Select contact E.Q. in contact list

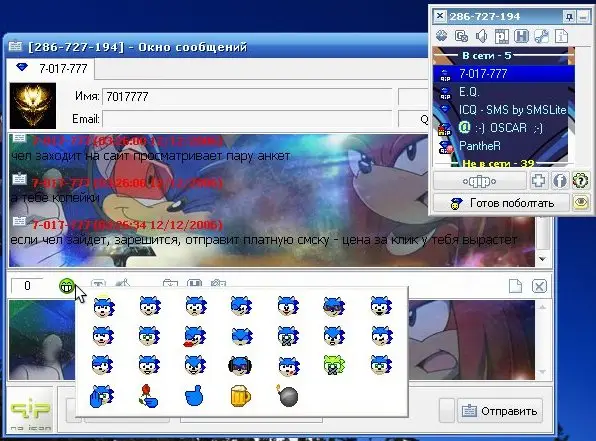(x=503, y=92)
